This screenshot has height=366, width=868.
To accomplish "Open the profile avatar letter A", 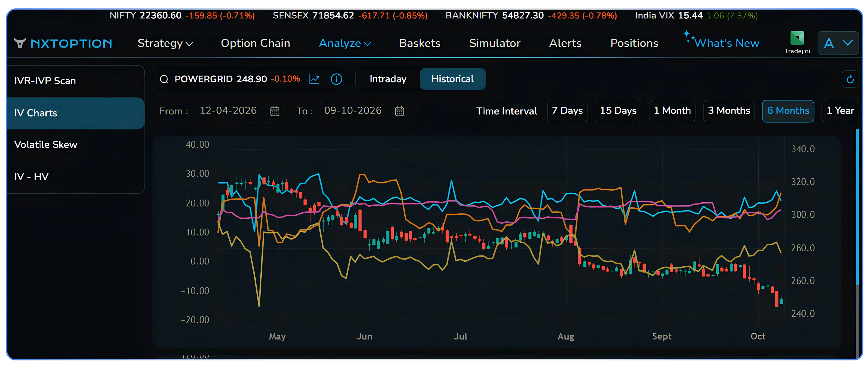I will [829, 43].
